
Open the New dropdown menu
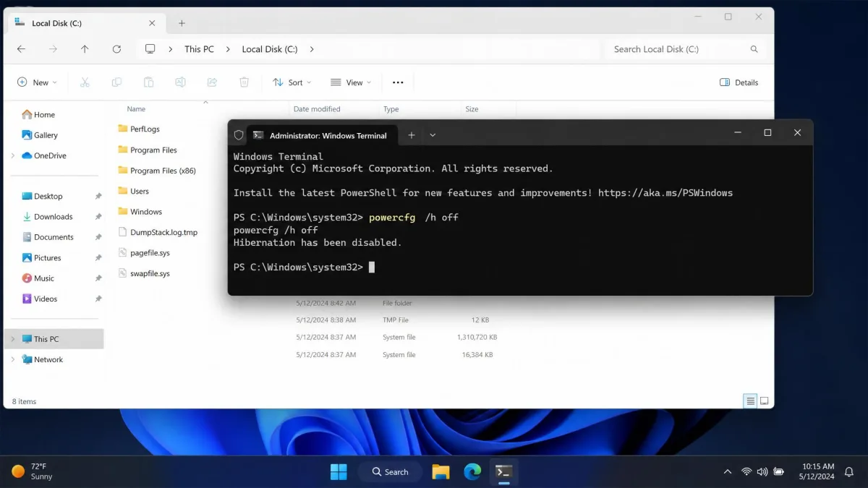37,82
